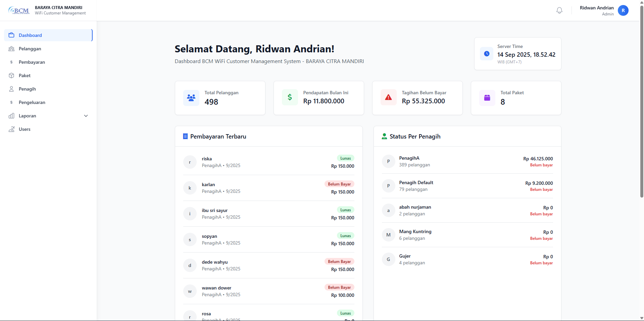Expand the Laporan menu chevron
Viewport: 644px width, 321px height.
[x=86, y=116]
